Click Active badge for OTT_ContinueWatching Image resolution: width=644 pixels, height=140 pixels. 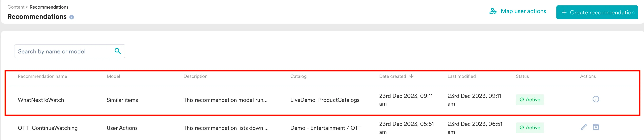530,128
